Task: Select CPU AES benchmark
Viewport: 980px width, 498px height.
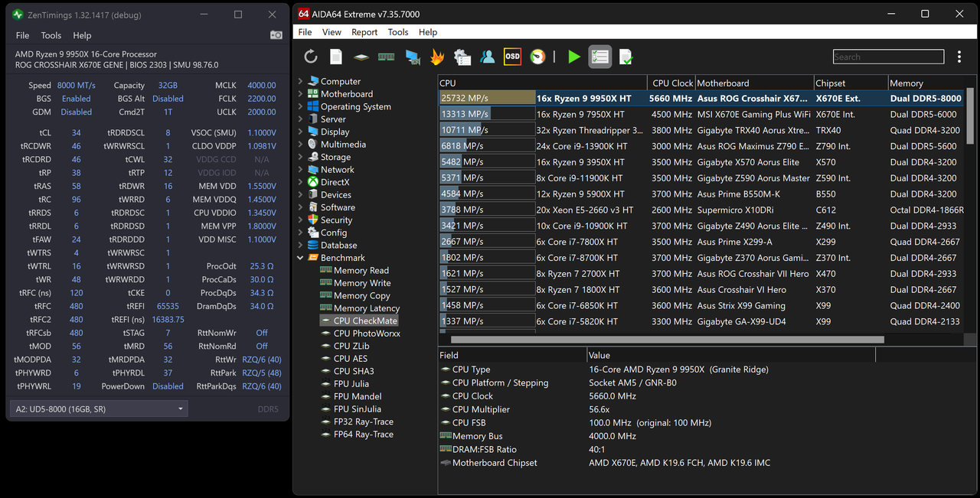Action: pyautogui.click(x=351, y=359)
